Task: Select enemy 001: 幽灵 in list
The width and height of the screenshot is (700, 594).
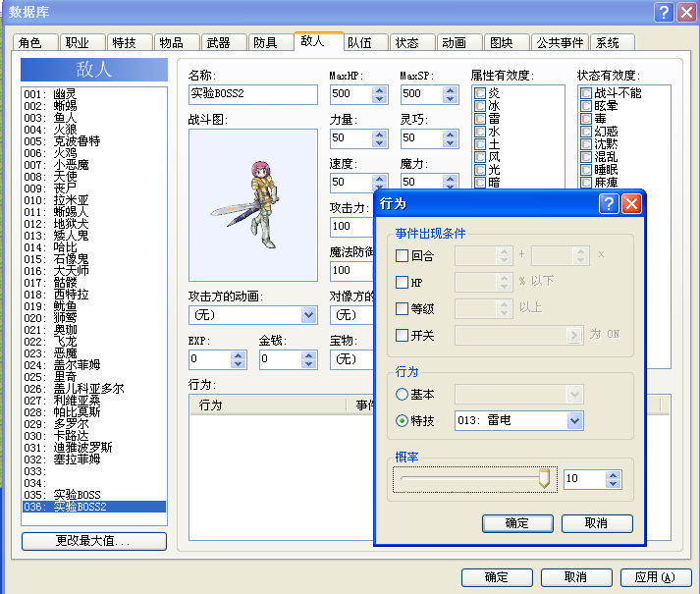Action: [x=93, y=94]
